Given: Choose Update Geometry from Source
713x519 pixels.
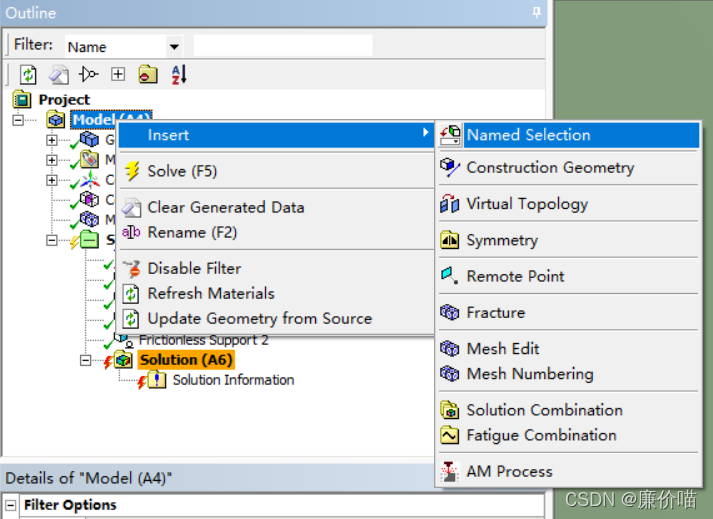Looking at the screenshot, I should coord(276,318).
